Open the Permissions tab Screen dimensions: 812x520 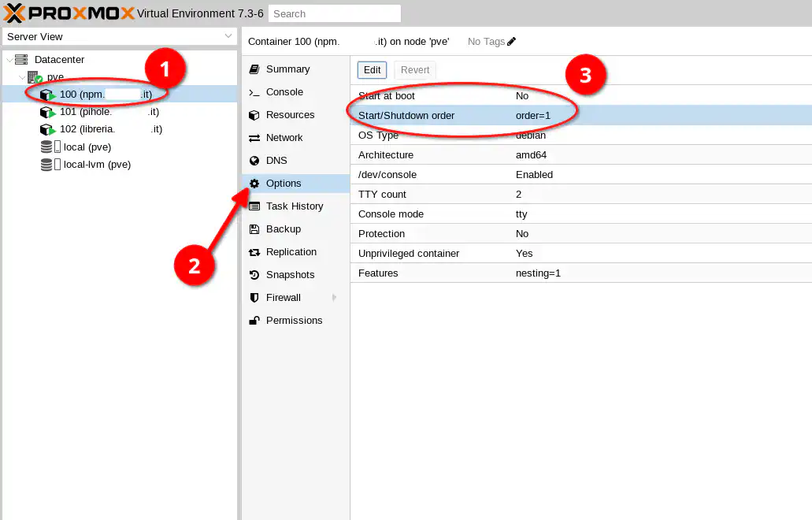pyautogui.click(x=295, y=321)
